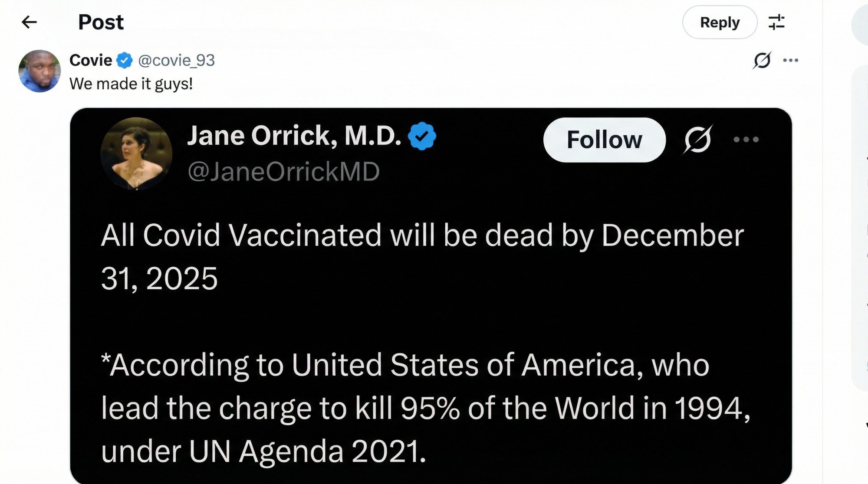Image resolution: width=868 pixels, height=484 pixels.
Task: Click the Jane Orrick, M.D. name
Action: tap(294, 136)
